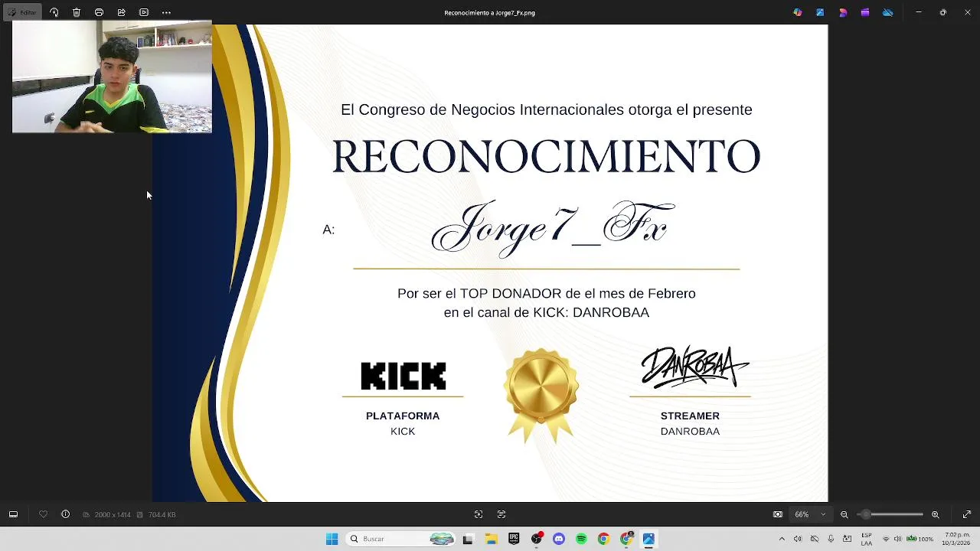
Task: Open the three-dots more options menu
Action: pyautogui.click(x=166, y=12)
